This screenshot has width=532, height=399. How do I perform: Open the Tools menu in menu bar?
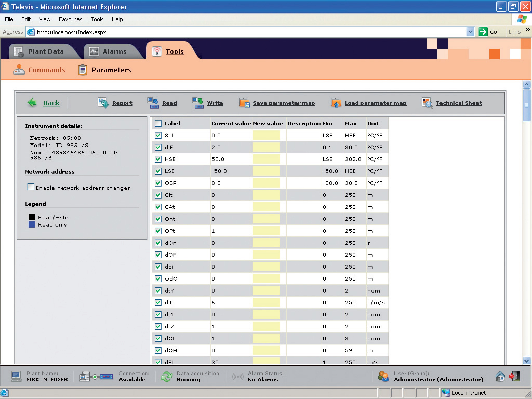pos(97,19)
